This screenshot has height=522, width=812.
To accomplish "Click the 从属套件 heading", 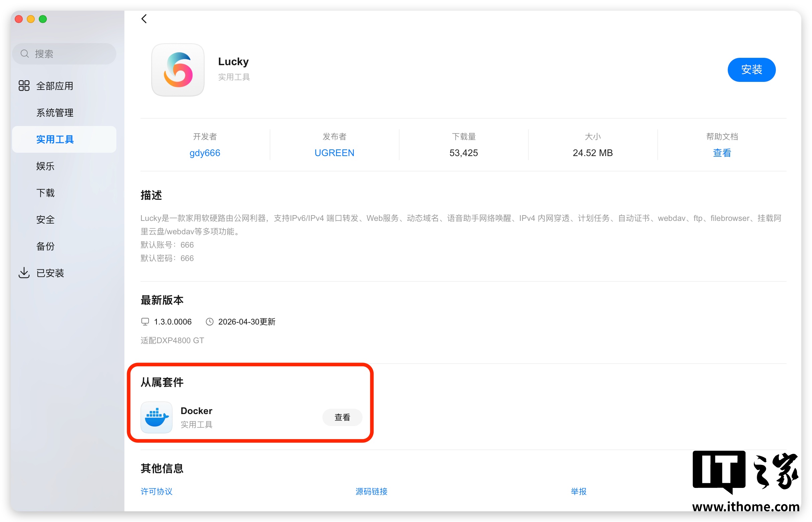I will pos(162,382).
